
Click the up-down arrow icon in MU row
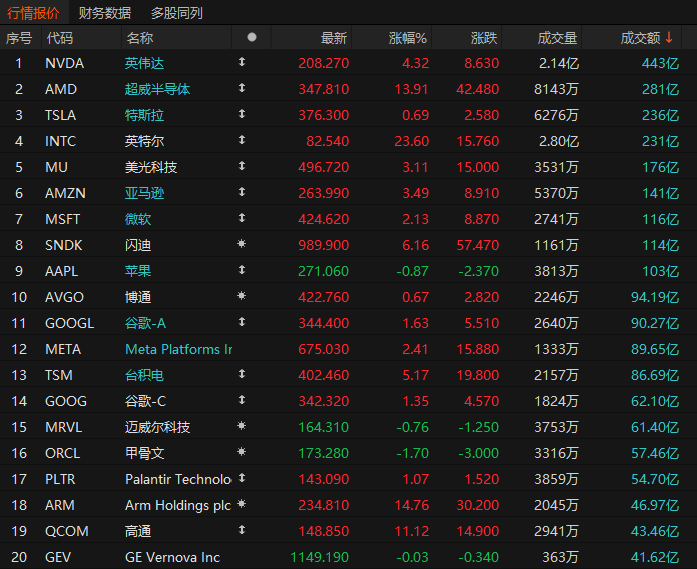click(x=242, y=166)
